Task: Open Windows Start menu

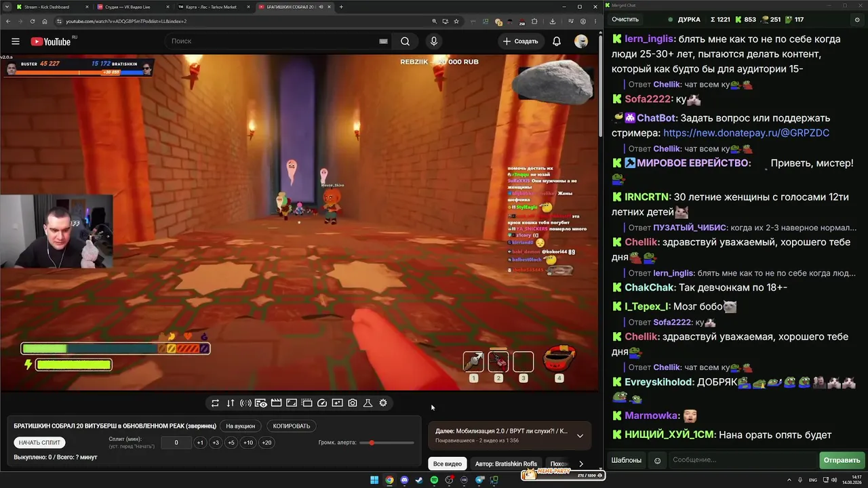Action: click(x=374, y=481)
